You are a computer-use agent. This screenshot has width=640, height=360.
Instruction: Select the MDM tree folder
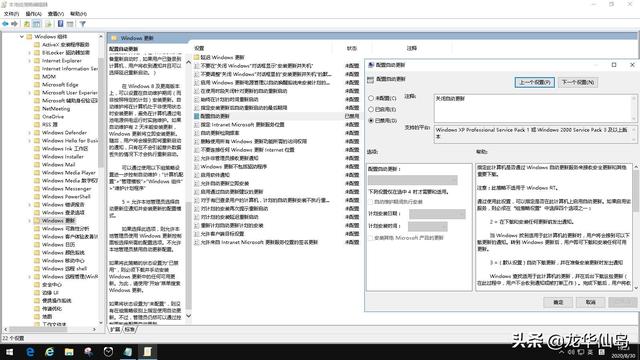(49, 77)
